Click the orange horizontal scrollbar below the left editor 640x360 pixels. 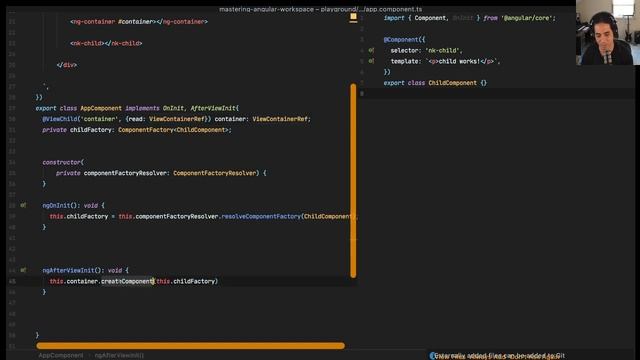pos(190,346)
